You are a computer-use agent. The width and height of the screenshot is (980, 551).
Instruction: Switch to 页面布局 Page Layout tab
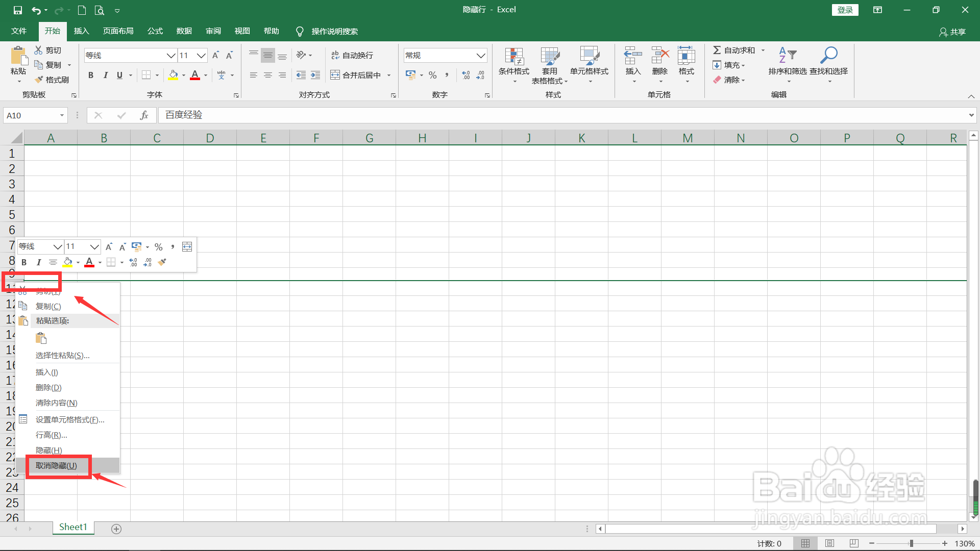(x=118, y=31)
